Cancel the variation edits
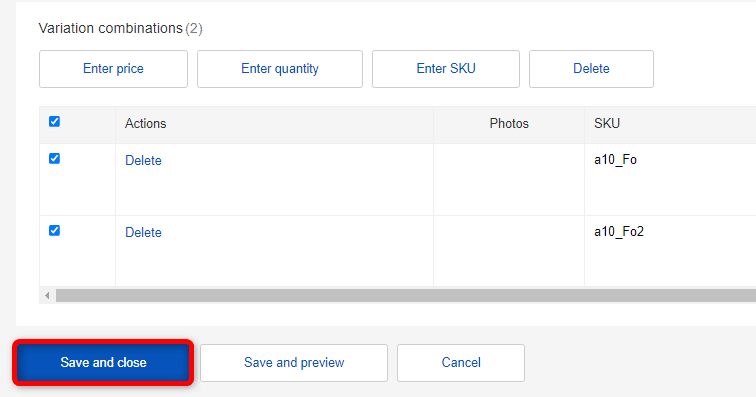756x397 pixels. (461, 363)
